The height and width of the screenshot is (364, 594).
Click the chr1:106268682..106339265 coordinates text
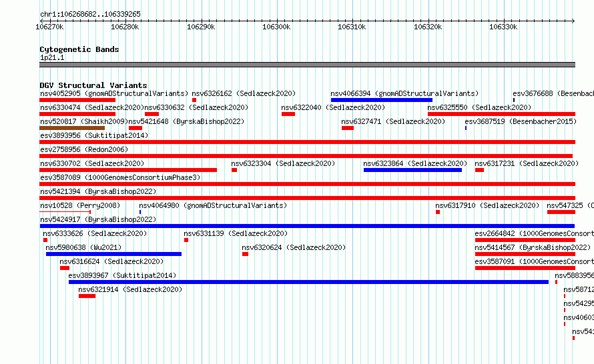coord(90,14)
